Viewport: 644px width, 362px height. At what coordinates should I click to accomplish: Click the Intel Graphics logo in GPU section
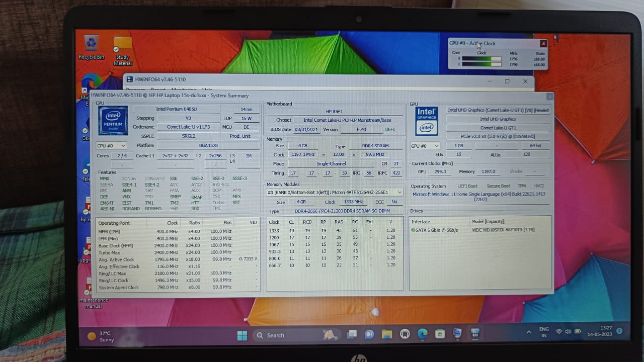click(426, 121)
